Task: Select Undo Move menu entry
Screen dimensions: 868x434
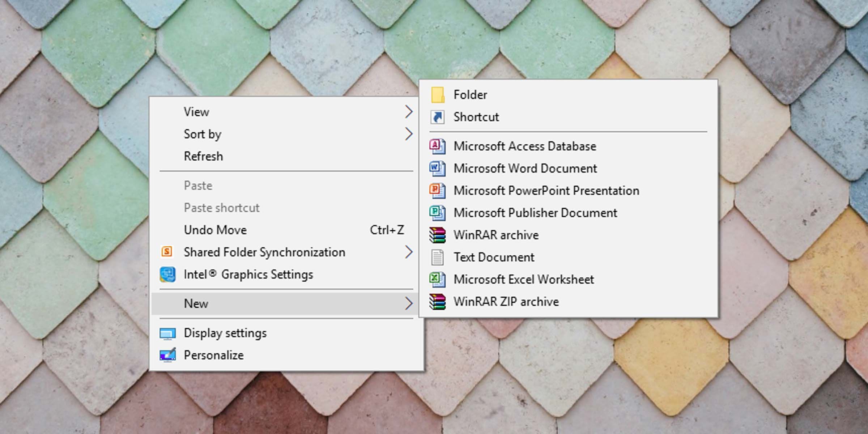Action: (215, 230)
